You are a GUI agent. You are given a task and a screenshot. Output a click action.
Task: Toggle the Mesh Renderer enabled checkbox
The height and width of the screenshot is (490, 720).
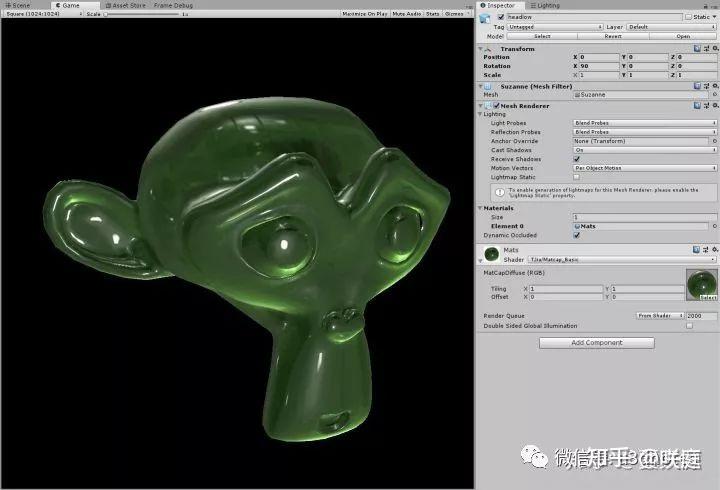click(496, 106)
